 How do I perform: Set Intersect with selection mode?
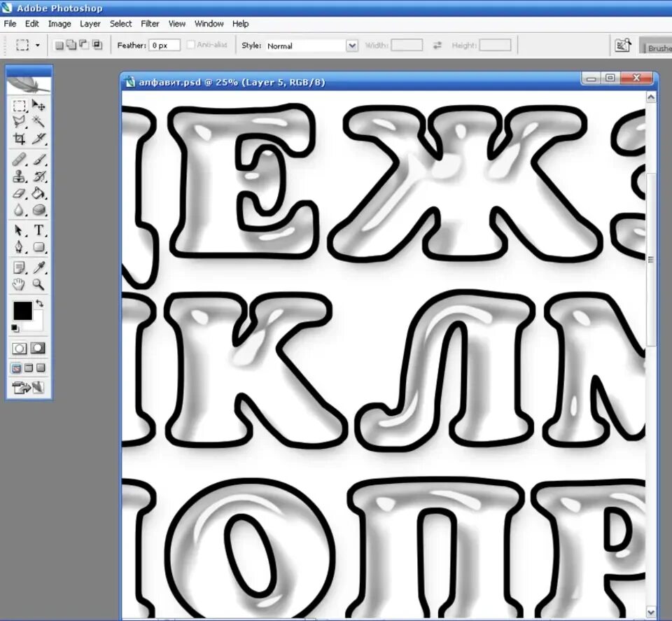[97, 45]
